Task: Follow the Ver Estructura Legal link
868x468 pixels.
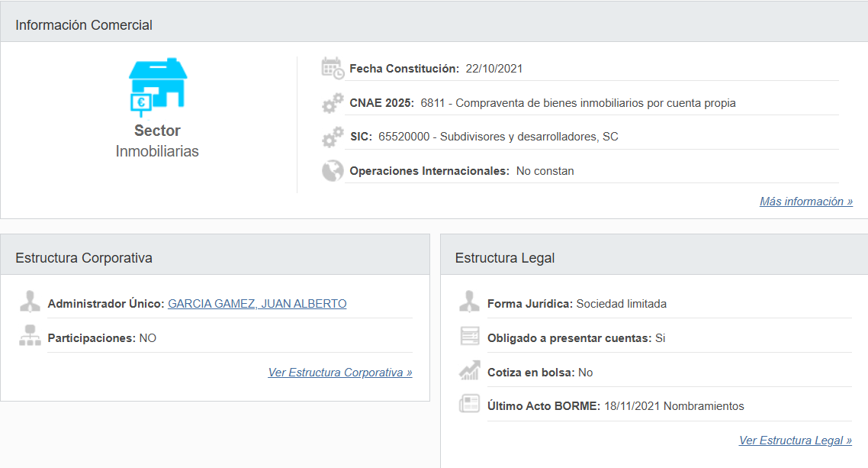Action: pyautogui.click(x=795, y=441)
